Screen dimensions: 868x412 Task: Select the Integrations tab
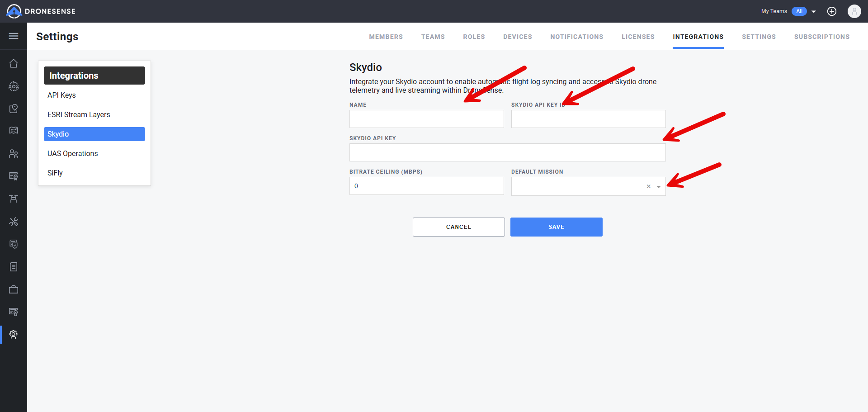(698, 37)
